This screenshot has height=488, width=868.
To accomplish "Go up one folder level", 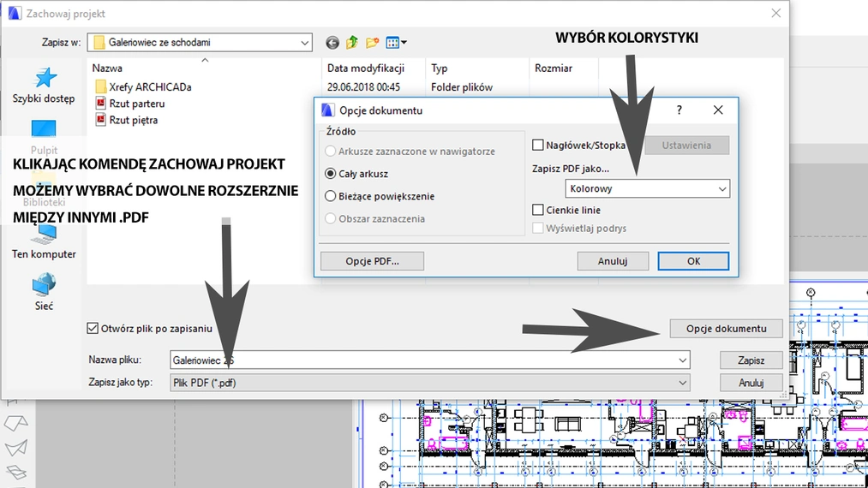I will pyautogui.click(x=352, y=42).
